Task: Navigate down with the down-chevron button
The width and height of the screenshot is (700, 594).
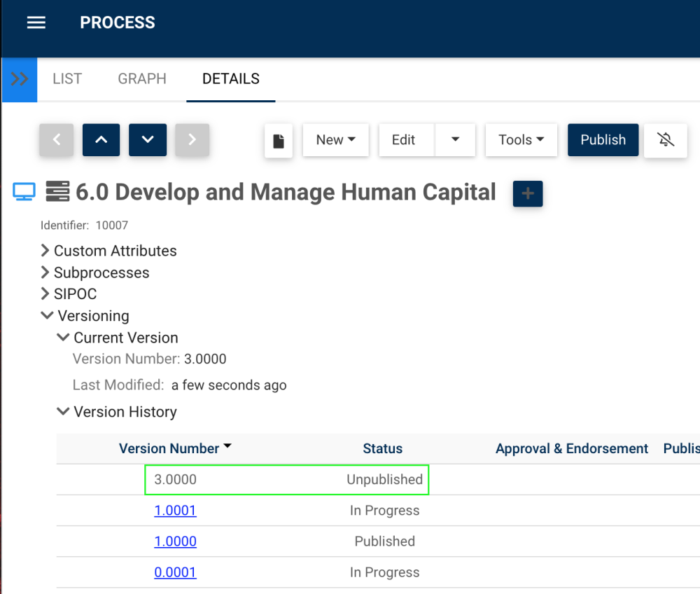Action: pyautogui.click(x=148, y=140)
